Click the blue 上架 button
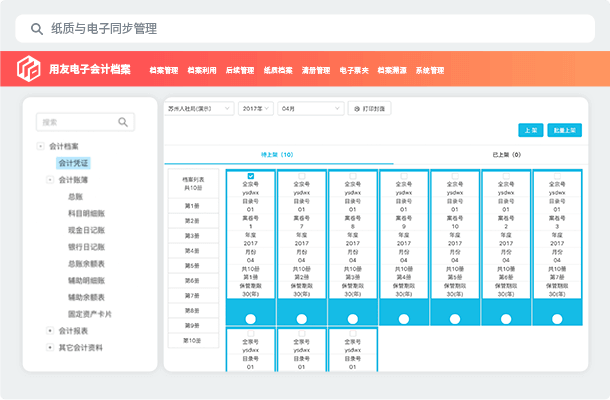 [x=529, y=130]
